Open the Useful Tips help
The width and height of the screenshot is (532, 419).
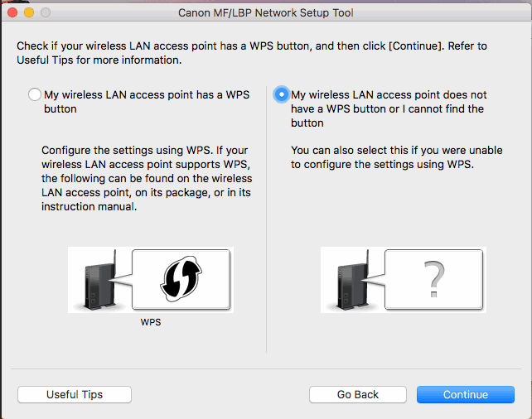[x=75, y=395]
